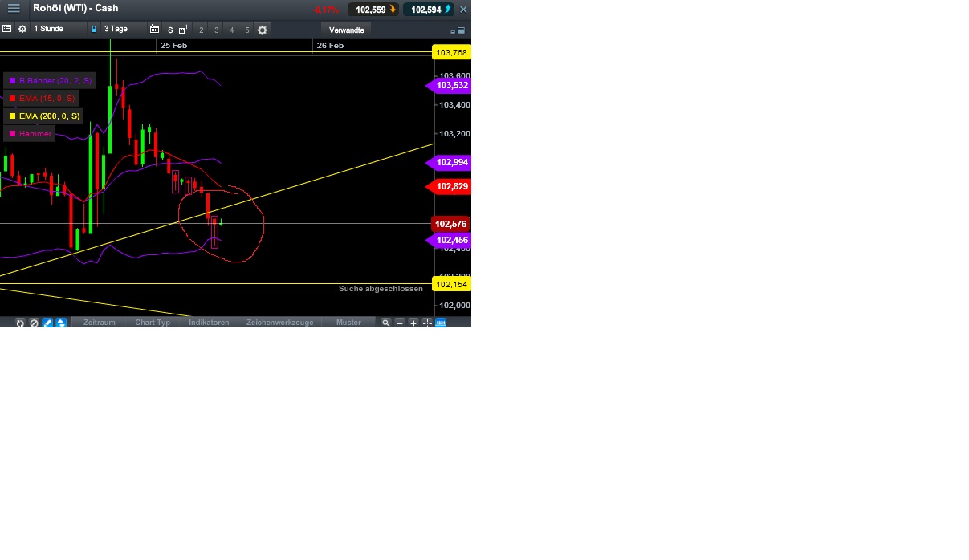
Task: Toggle the blue timeframe lock
Action: pyautogui.click(x=93, y=30)
